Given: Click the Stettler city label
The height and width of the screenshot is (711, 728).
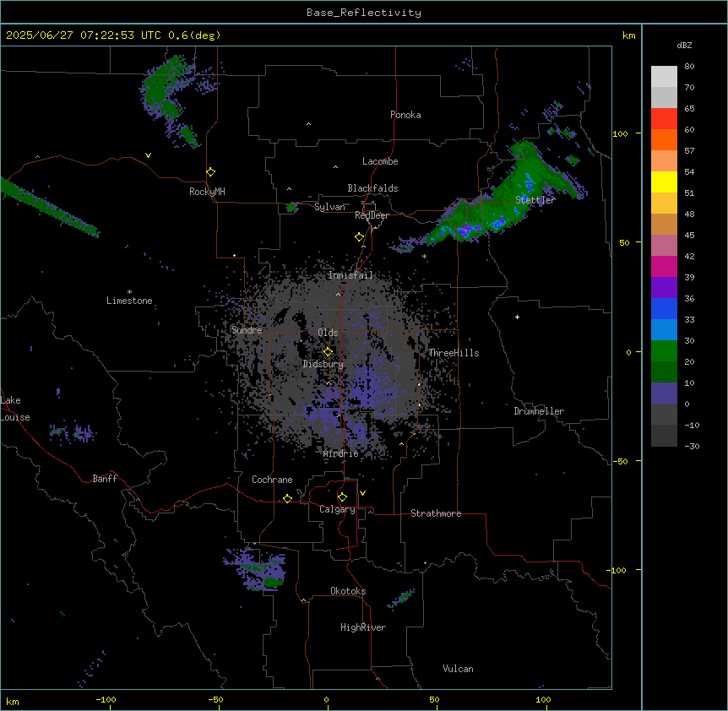Looking at the screenshot, I should (535, 200).
